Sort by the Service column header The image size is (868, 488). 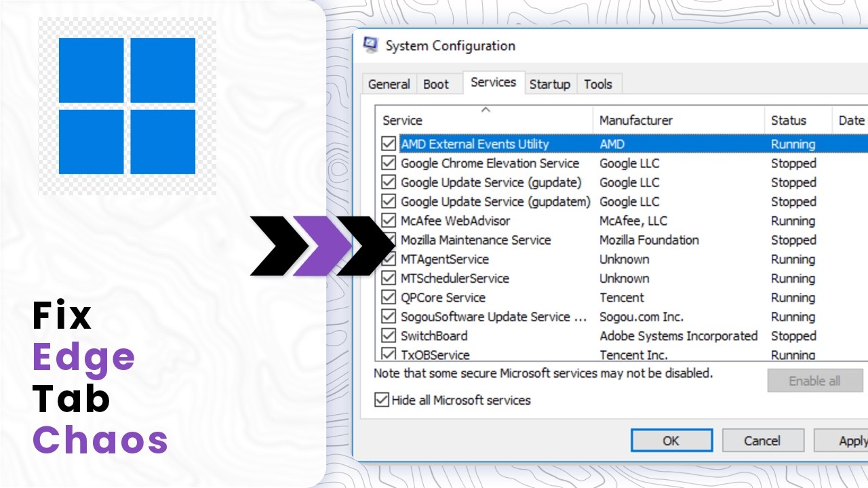tap(484, 120)
